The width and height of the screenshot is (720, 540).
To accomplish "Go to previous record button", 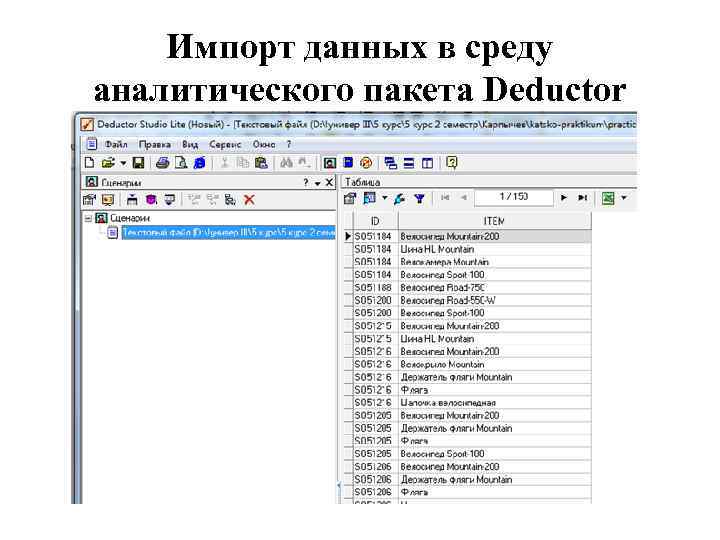I will (464, 197).
